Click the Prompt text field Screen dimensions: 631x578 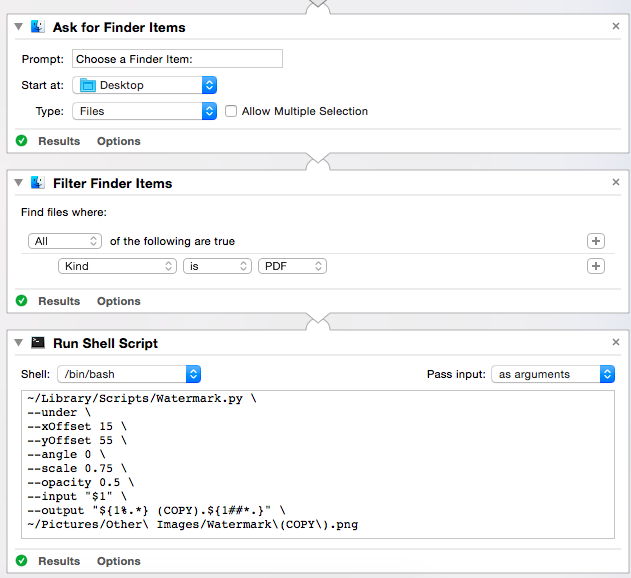177,59
